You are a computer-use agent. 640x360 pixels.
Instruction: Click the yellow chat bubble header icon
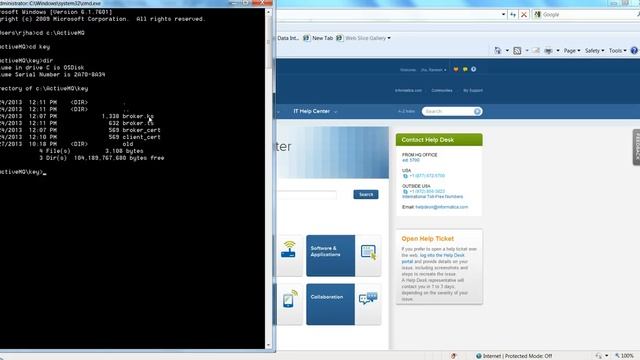tap(465, 69)
